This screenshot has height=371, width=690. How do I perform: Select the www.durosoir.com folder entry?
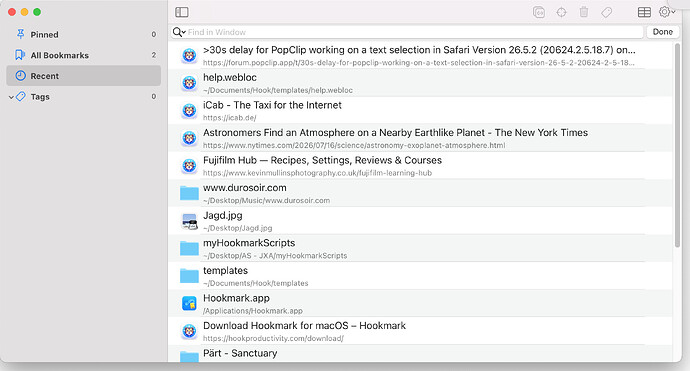click(420, 193)
